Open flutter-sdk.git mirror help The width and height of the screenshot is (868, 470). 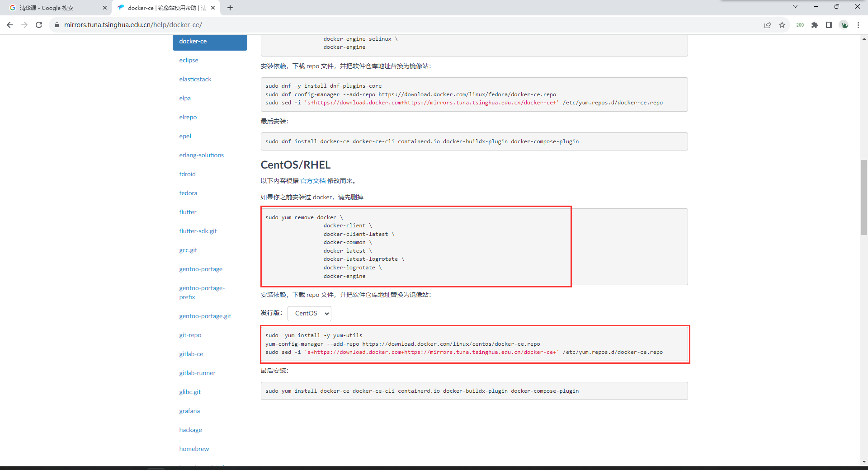click(x=198, y=231)
